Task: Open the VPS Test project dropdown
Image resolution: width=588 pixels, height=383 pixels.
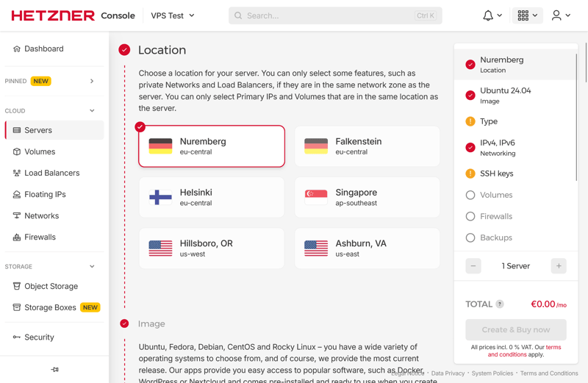Action: (x=173, y=15)
